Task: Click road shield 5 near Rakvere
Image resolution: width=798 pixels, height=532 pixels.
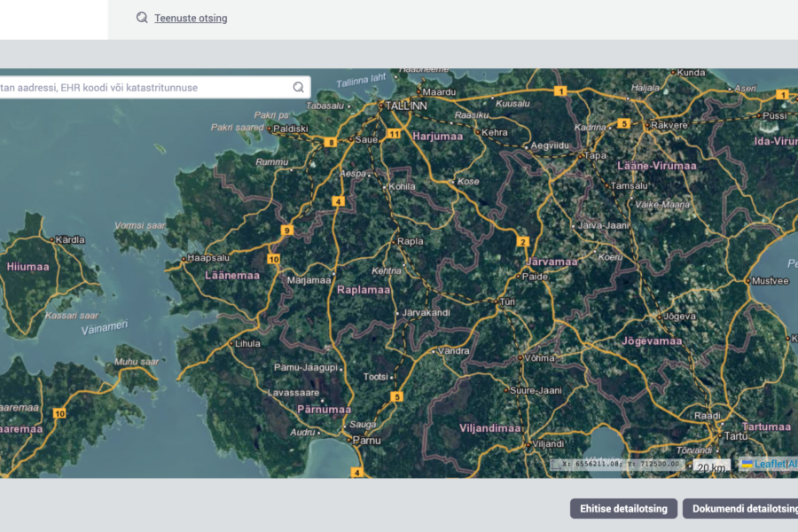Action: pyautogui.click(x=623, y=124)
